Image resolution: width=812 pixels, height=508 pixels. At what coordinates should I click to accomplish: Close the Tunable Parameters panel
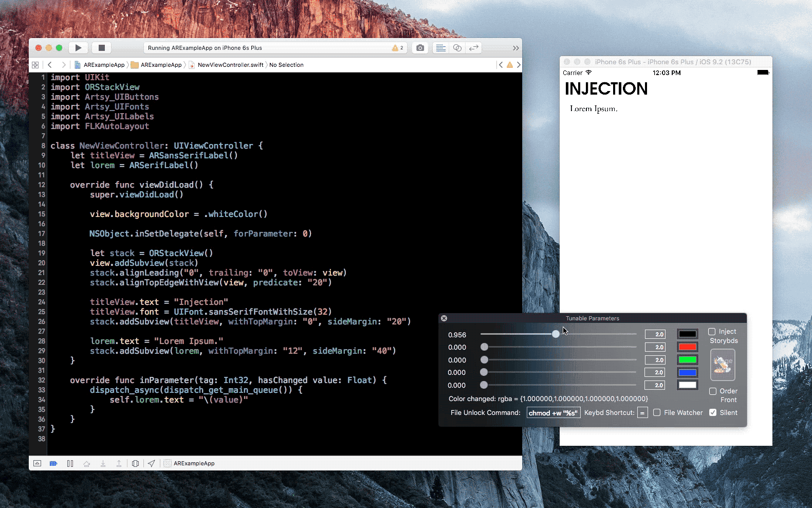(x=444, y=318)
